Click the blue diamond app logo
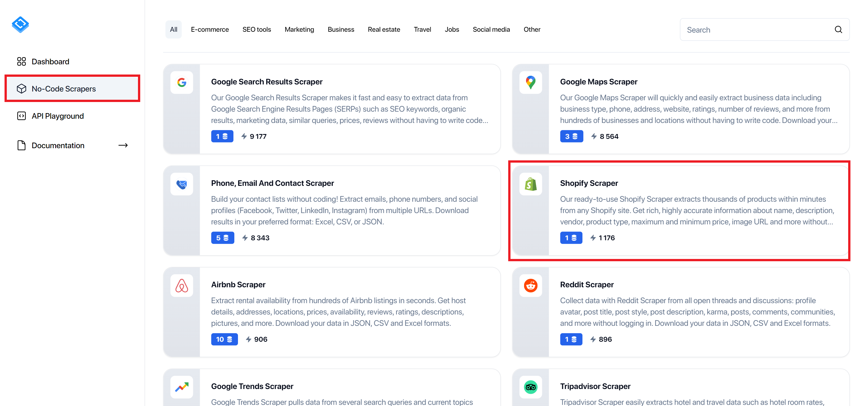The image size is (868, 406). click(x=21, y=25)
